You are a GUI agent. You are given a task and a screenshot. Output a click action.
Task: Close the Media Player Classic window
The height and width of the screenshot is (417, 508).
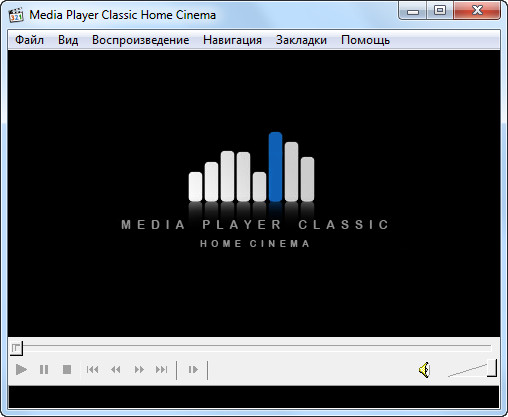[x=477, y=11]
